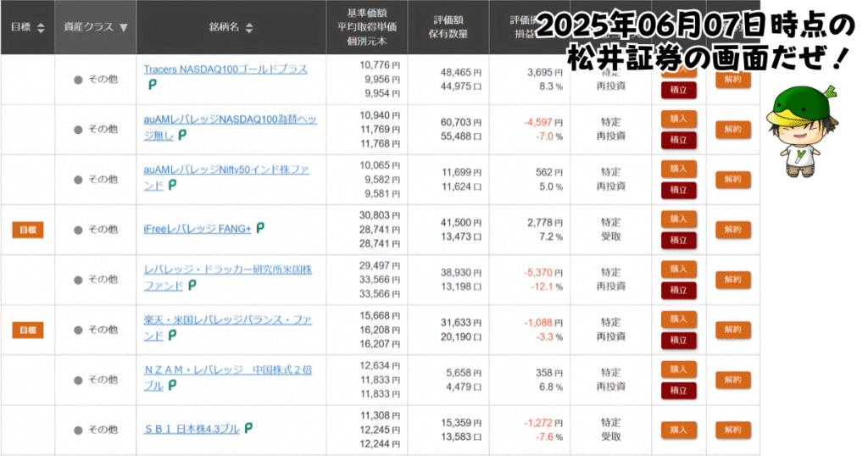Click 目標 badge on iFreeレバレッジ FANG+ row
868x456 pixels.
pos(28,230)
